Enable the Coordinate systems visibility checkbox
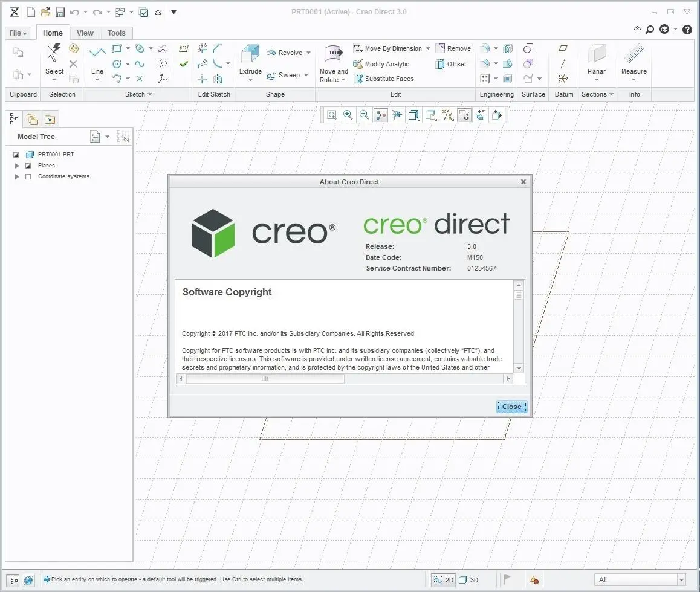 click(x=28, y=176)
